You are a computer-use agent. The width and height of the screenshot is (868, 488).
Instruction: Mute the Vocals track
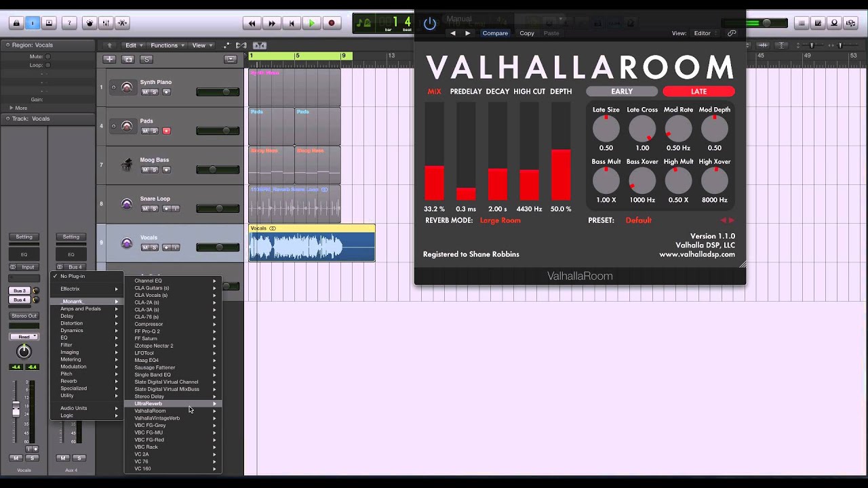click(144, 247)
